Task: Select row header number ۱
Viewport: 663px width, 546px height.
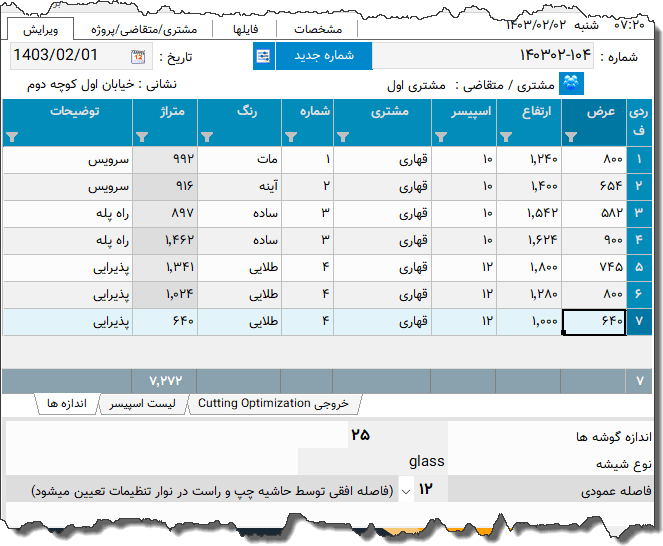Action: [x=639, y=159]
